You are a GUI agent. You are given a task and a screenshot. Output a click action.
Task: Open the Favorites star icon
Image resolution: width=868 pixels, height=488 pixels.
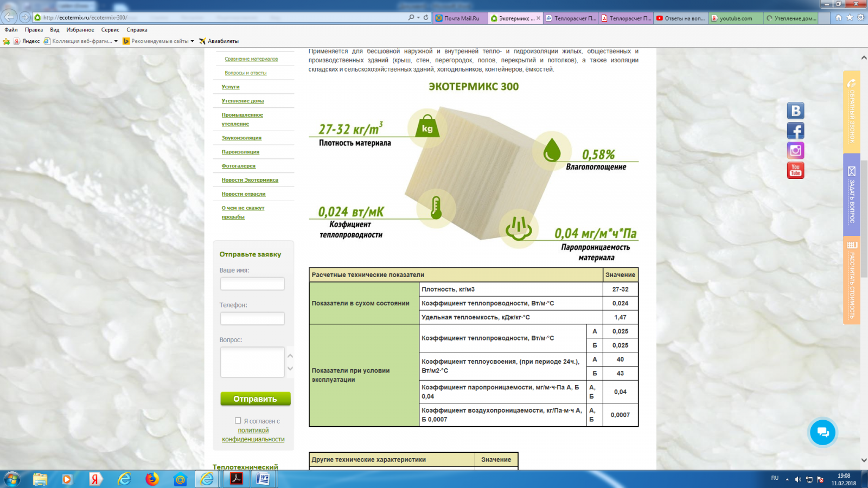coord(850,17)
